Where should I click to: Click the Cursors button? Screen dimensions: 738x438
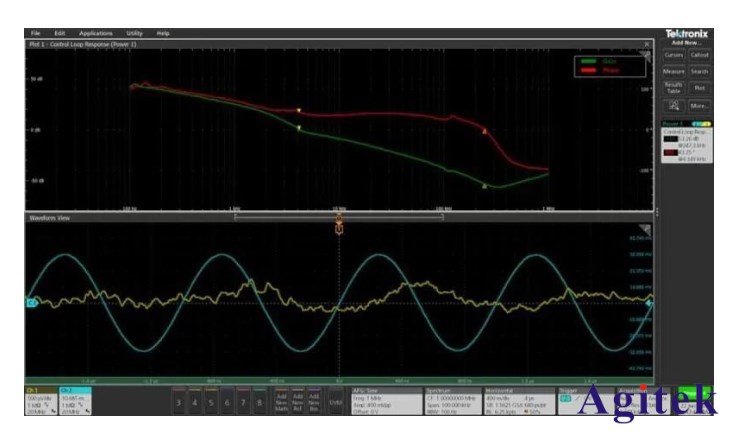pos(673,55)
